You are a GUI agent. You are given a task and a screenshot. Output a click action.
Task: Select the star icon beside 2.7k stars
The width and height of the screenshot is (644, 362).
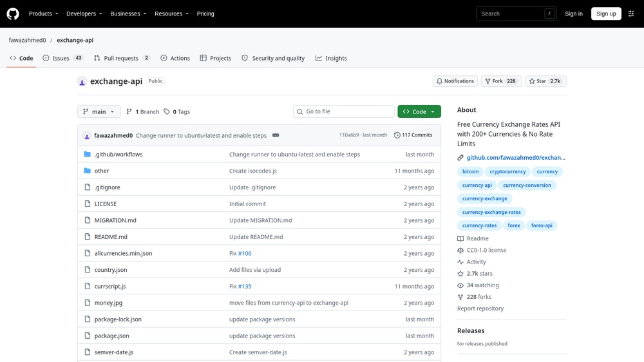click(460, 273)
